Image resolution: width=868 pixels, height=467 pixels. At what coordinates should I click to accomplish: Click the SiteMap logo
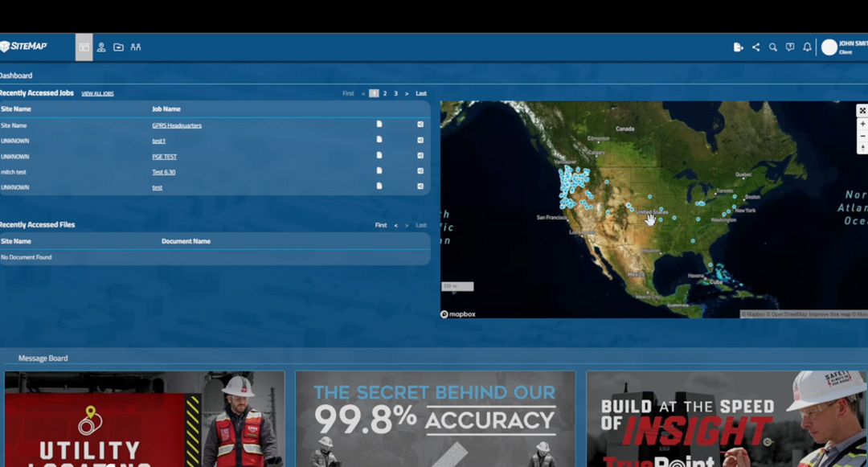pos(24,47)
